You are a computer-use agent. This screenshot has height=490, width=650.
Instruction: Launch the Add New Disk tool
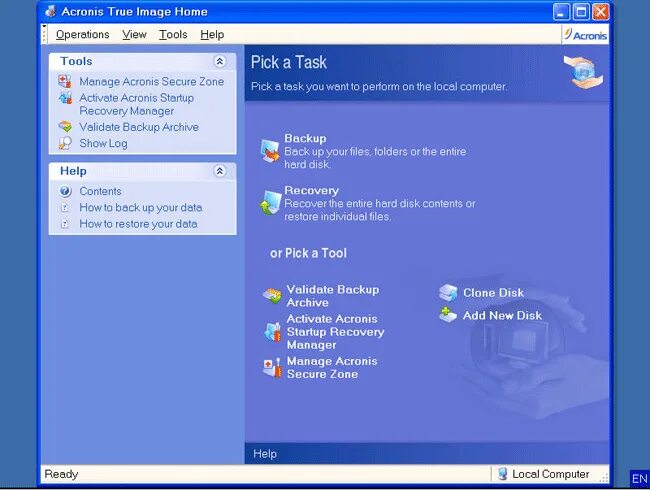click(502, 315)
